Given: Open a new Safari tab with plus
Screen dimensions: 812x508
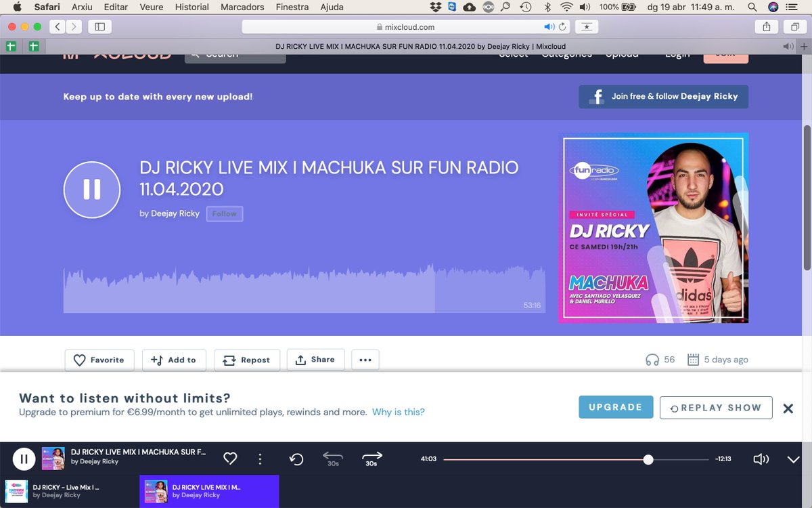Looking at the screenshot, I should click(805, 47).
